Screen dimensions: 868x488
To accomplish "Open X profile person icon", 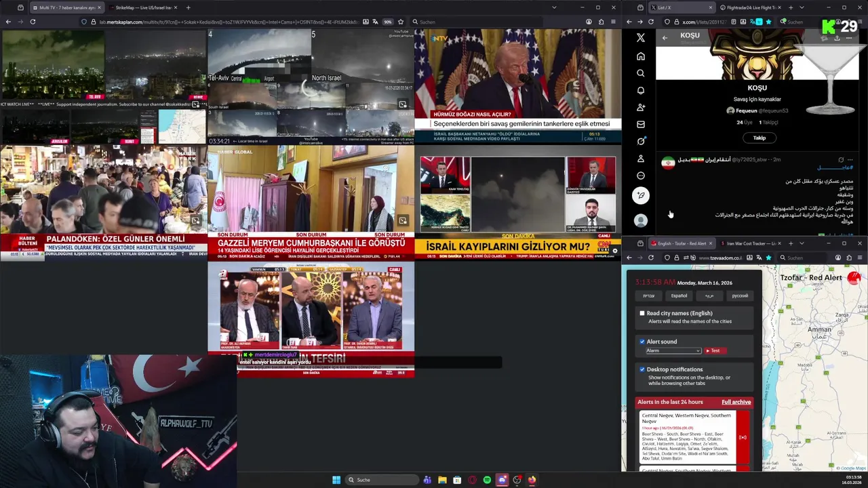I will pos(641,159).
